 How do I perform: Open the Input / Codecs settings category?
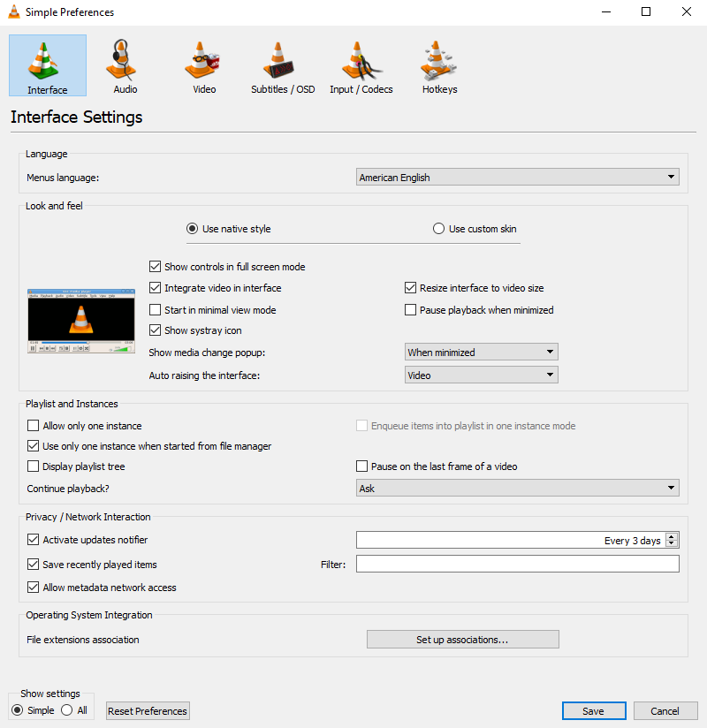click(x=361, y=65)
